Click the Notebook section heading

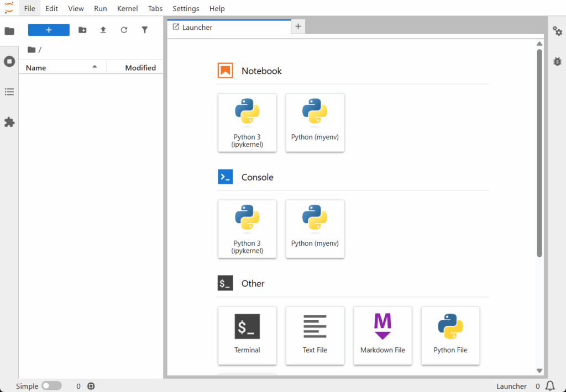261,71
